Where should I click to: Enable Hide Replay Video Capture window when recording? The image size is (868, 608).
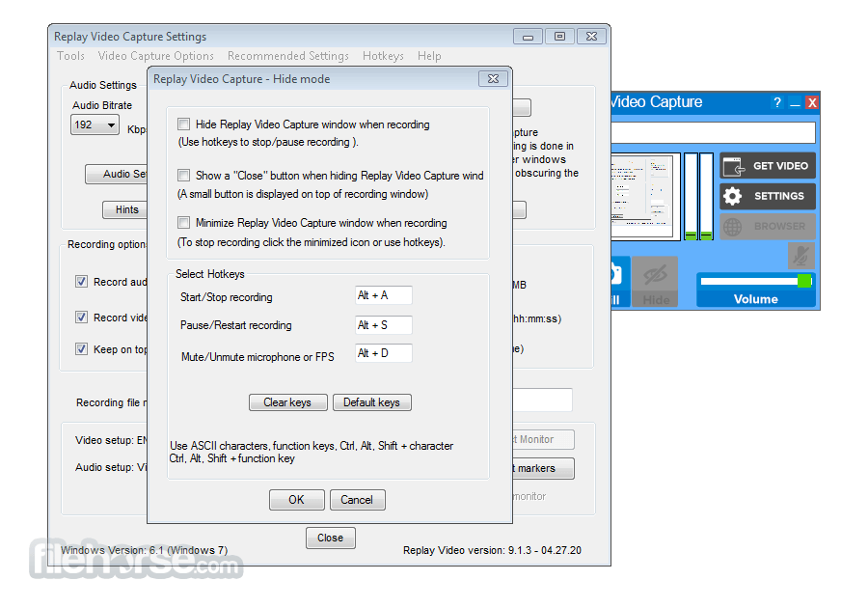(x=184, y=124)
